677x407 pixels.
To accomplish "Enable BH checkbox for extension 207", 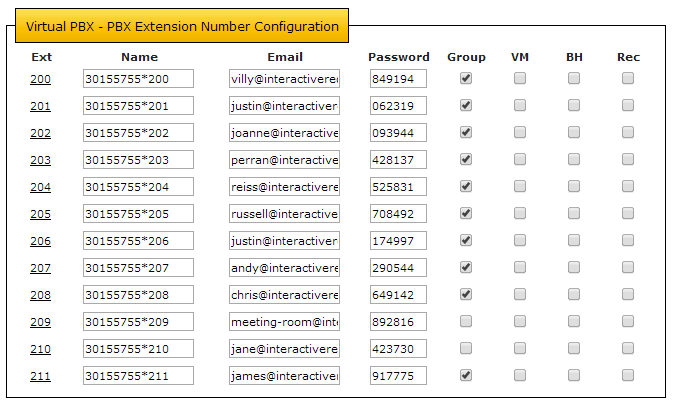I will coord(574,267).
